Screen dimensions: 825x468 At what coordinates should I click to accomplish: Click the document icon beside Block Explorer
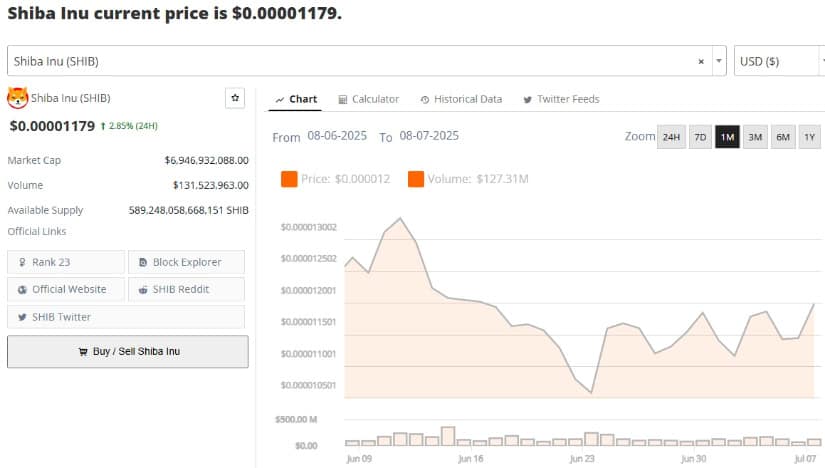(143, 262)
